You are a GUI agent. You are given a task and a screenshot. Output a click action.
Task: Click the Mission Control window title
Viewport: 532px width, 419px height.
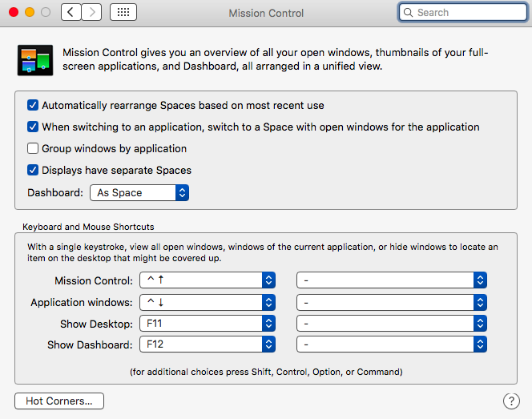click(x=266, y=13)
